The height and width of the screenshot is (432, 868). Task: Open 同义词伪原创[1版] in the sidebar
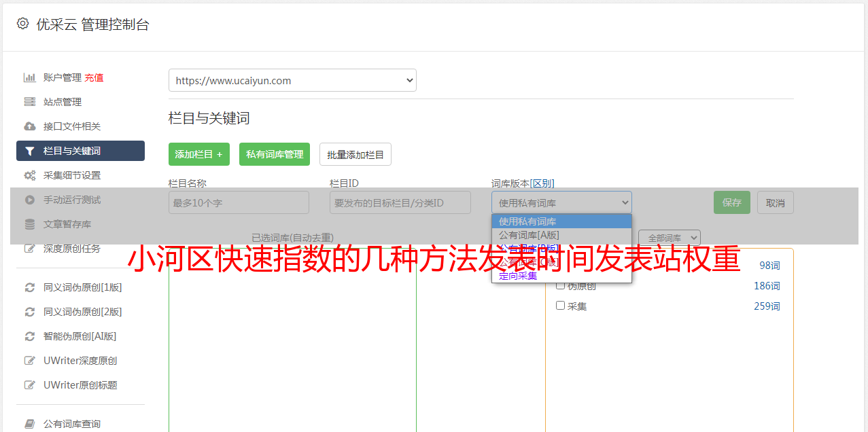[x=83, y=287]
